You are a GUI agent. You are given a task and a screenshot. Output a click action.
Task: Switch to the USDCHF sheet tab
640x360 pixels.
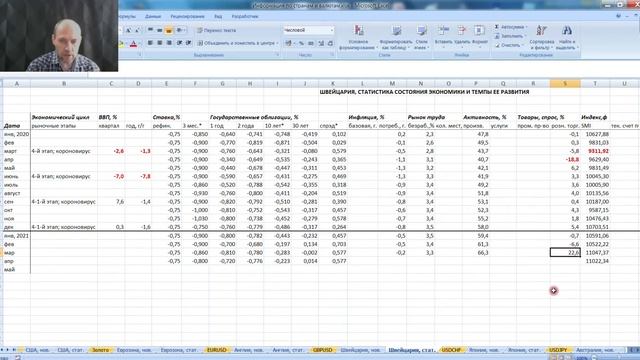pyautogui.click(x=451, y=350)
